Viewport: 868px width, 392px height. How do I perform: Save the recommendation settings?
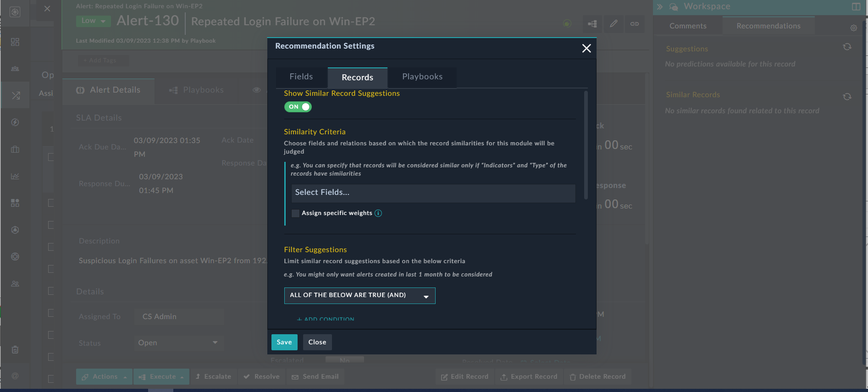click(x=284, y=342)
